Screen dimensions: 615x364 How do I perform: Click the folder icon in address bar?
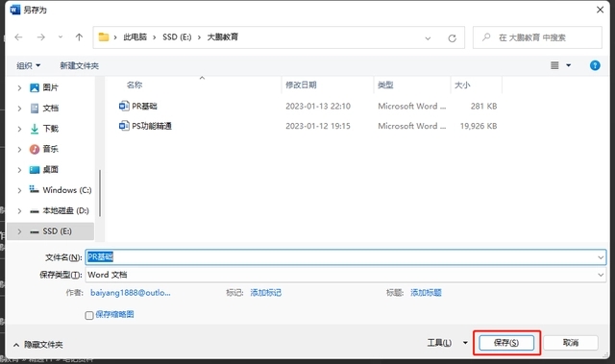point(104,36)
